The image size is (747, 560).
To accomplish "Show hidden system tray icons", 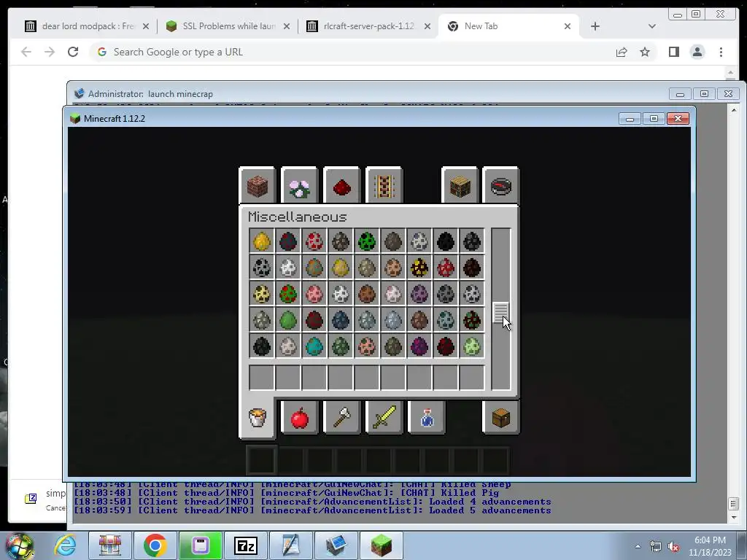I will pyautogui.click(x=638, y=546).
